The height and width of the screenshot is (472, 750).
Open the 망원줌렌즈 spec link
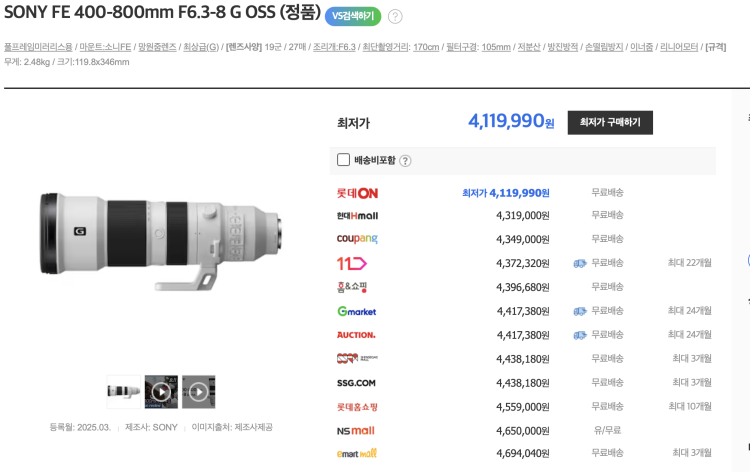click(x=157, y=47)
